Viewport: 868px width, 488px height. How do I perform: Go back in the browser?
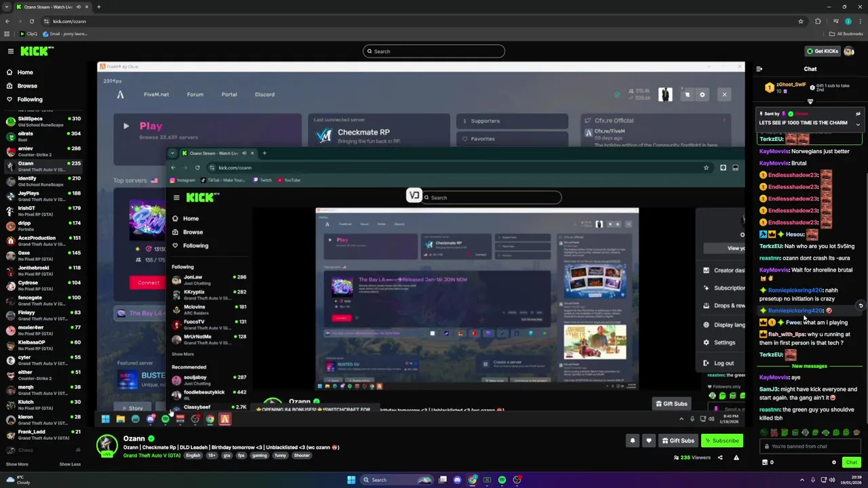pos(7,21)
